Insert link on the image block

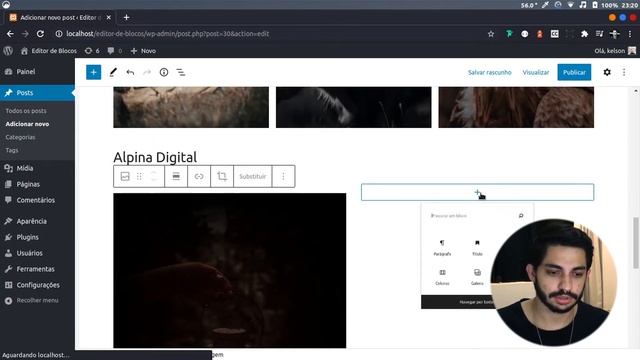[x=199, y=176]
